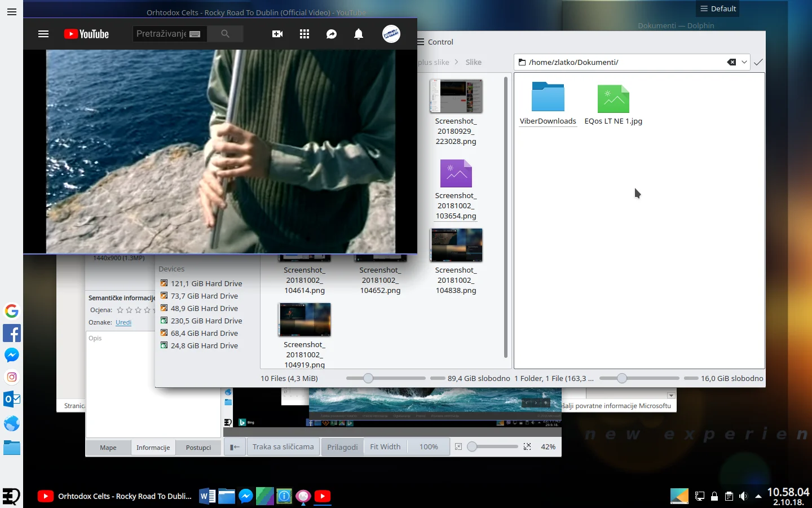Image resolution: width=812 pixels, height=508 pixels.
Task: Toggle the Fit Width zoom mode
Action: tap(385, 447)
